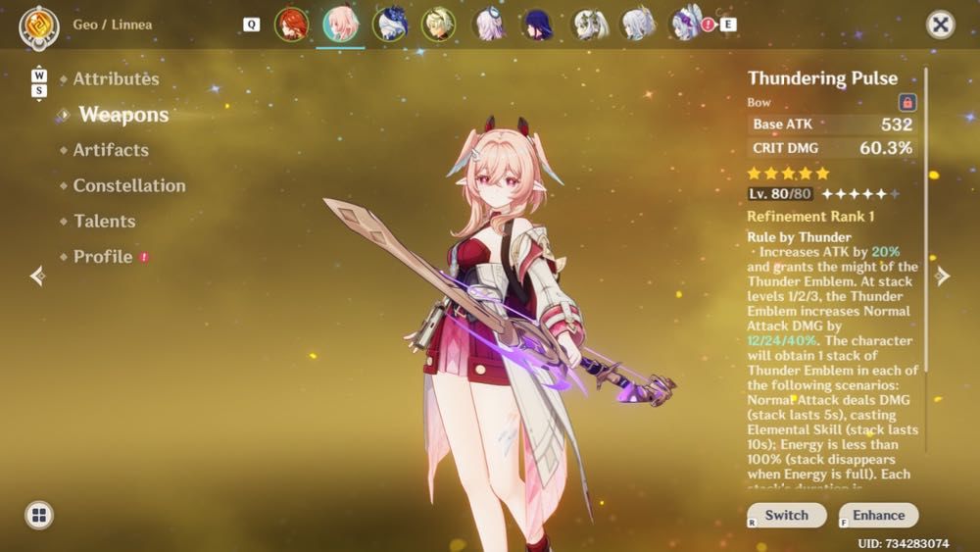Click the ascension diamonds next to level

[860, 194]
